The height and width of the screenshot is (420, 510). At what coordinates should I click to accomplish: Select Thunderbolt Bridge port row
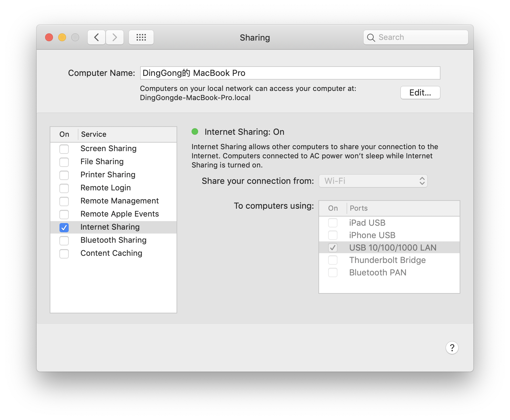pos(387,260)
